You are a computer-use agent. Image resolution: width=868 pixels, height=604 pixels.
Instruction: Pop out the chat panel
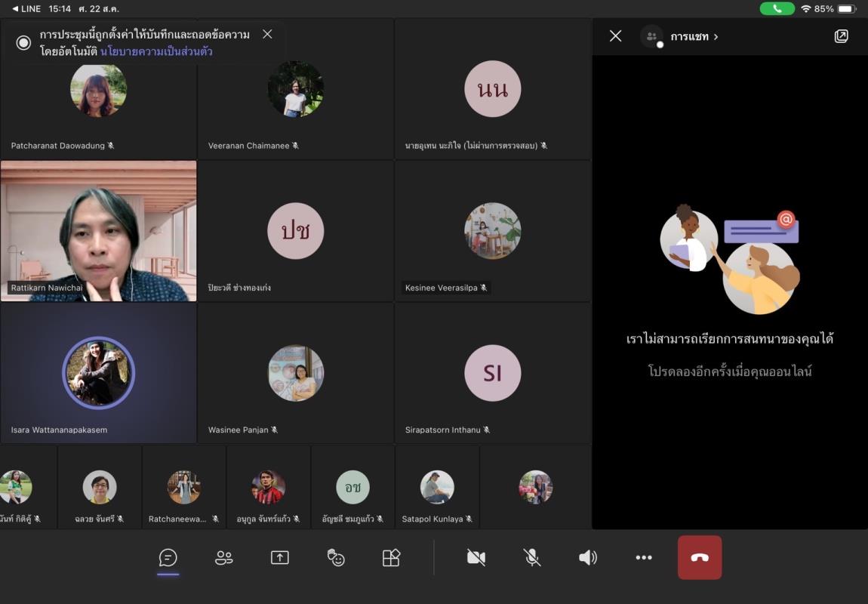pos(841,36)
